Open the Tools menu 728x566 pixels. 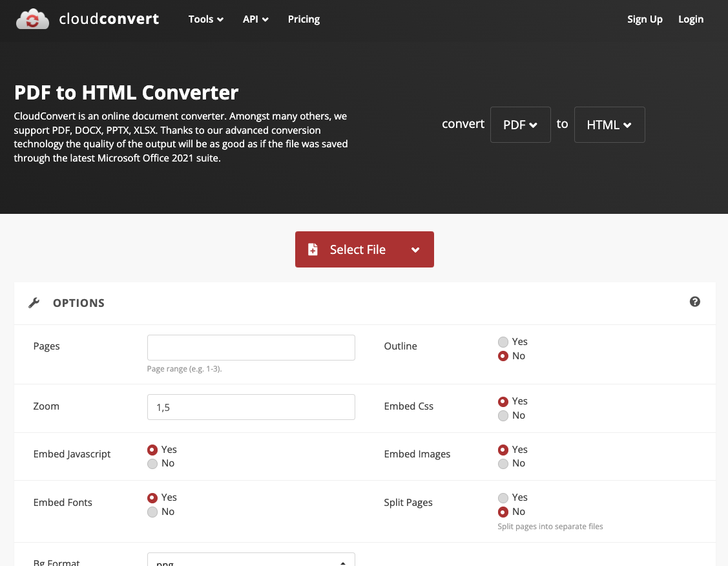pos(205,19)
